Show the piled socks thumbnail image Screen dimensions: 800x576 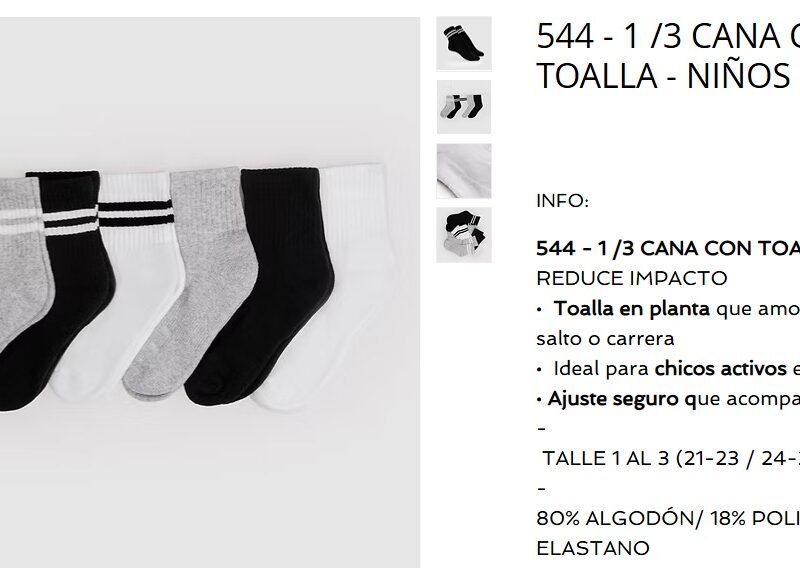pos(464,235)
